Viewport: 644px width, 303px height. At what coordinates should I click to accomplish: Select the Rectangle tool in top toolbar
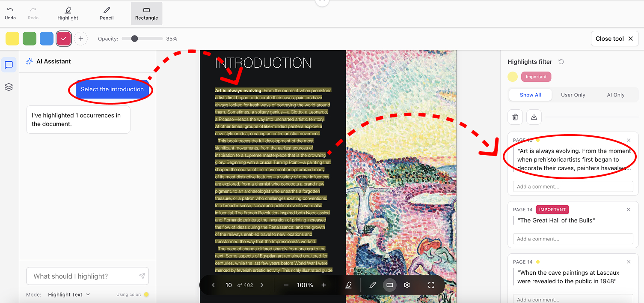(146, 13)
